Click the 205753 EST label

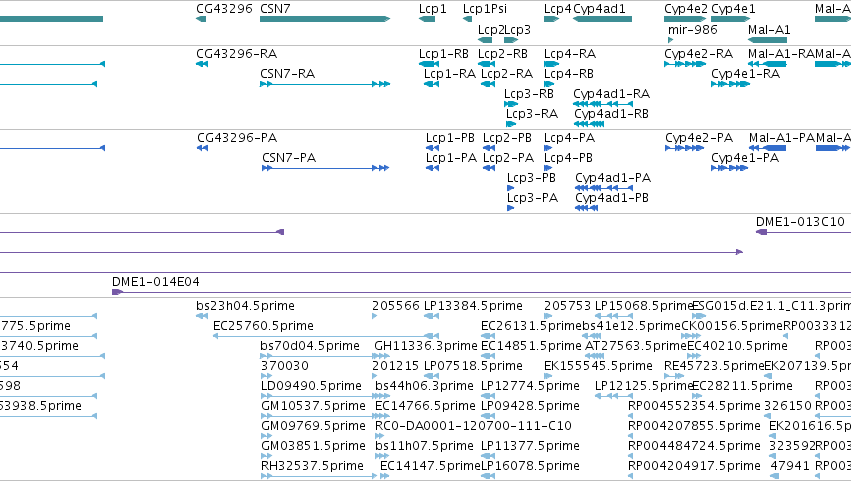pyautogui.click(x=568, y=306)
